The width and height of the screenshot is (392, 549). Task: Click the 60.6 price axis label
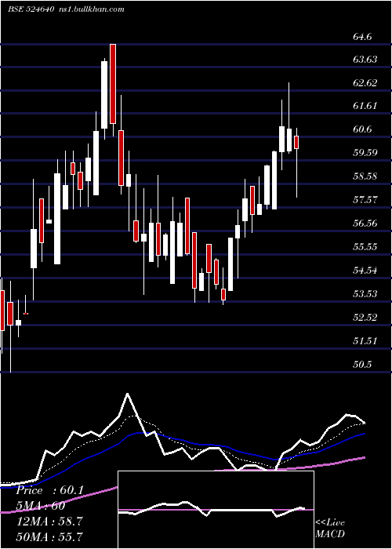pyautogui.click(x=362, y=129)
